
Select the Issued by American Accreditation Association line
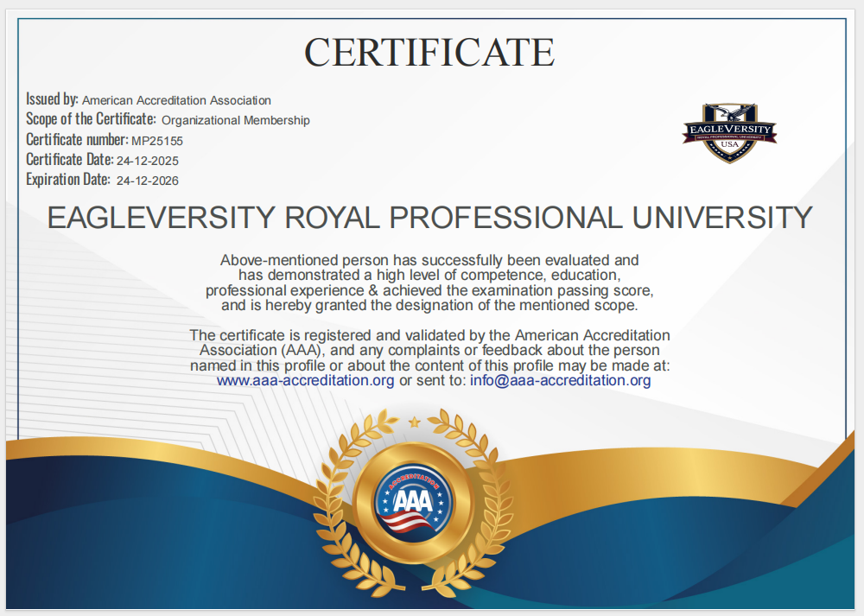click(147, 99)
